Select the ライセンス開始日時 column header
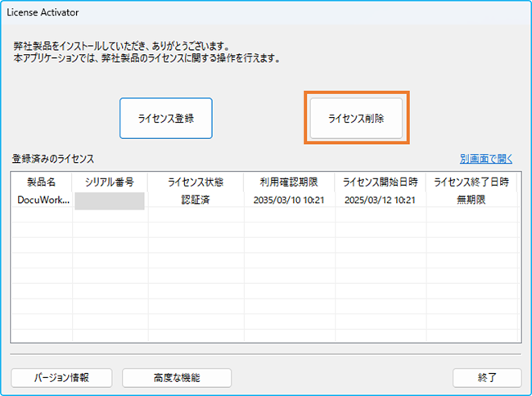The width and height of the screenshot is (532, 396). pyautogui.click(x=380, y=182)
